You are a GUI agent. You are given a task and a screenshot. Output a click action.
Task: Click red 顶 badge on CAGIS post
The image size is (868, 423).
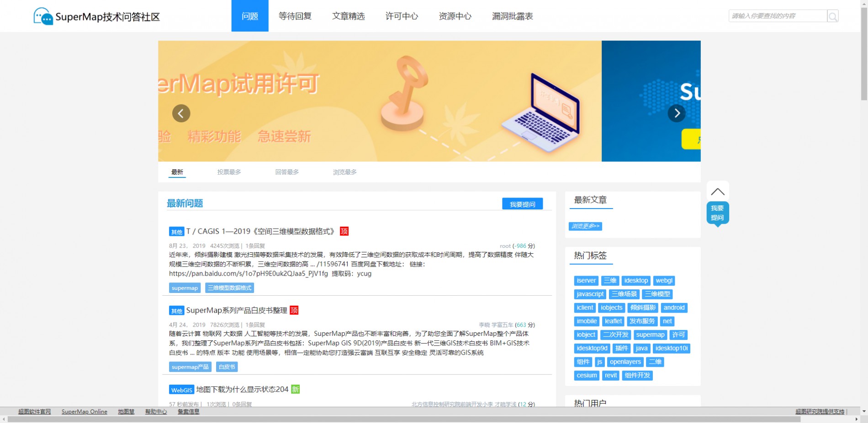click(x=344, y=231)
